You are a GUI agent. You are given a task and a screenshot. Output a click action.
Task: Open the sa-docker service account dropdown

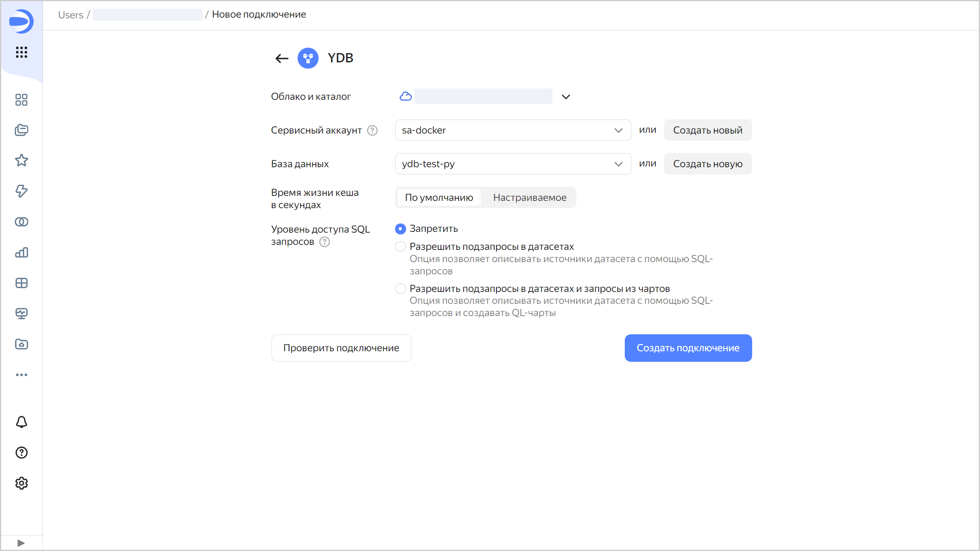513,130
